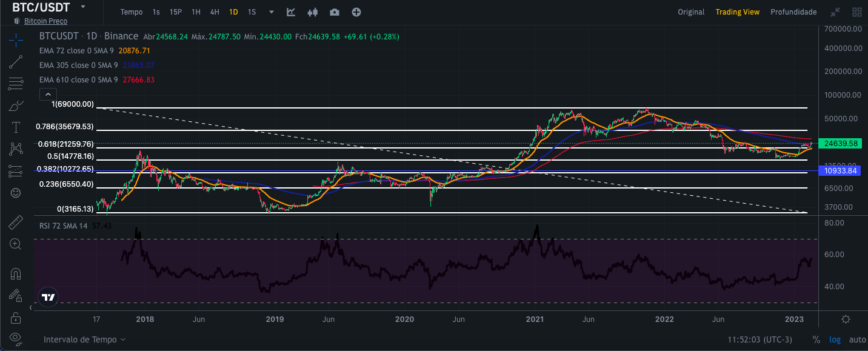Image resolution: width=868 pixels, height=351 pixels.
Task: Click the document icon beside Bitcoin Preço
Action: [x=16, y=21]
